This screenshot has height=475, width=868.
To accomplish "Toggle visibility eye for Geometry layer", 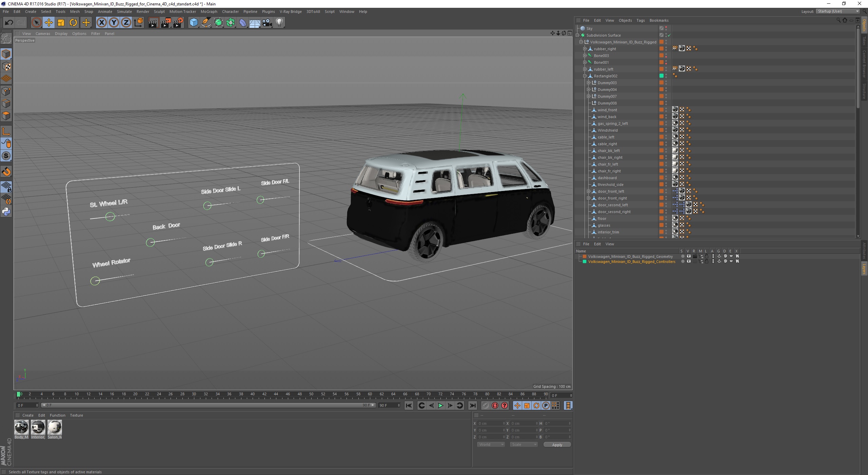I will coord(689,256).
